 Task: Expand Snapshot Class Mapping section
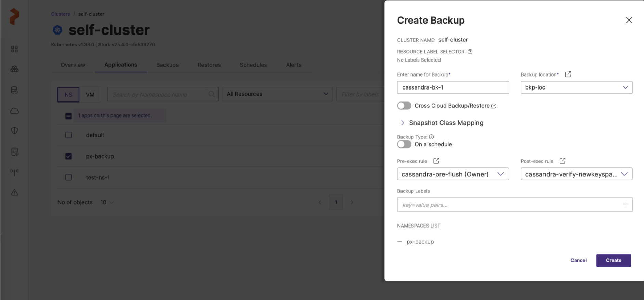coord(403,123)
